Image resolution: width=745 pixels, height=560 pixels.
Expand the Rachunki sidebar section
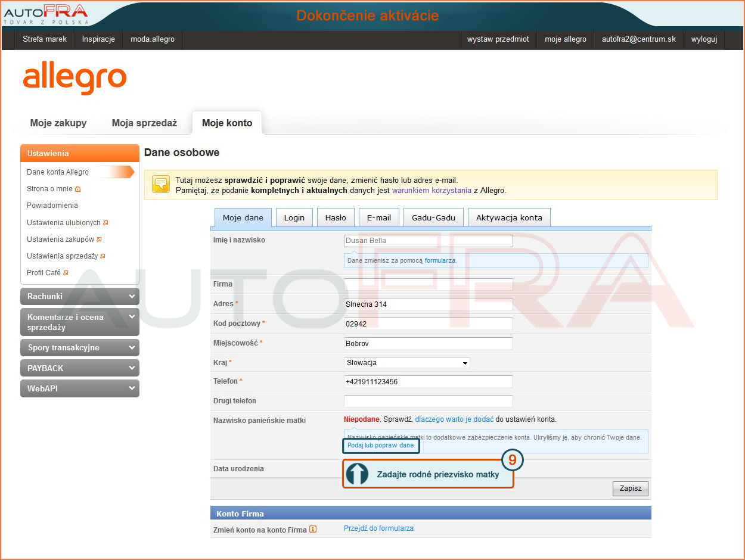[80, 297]
